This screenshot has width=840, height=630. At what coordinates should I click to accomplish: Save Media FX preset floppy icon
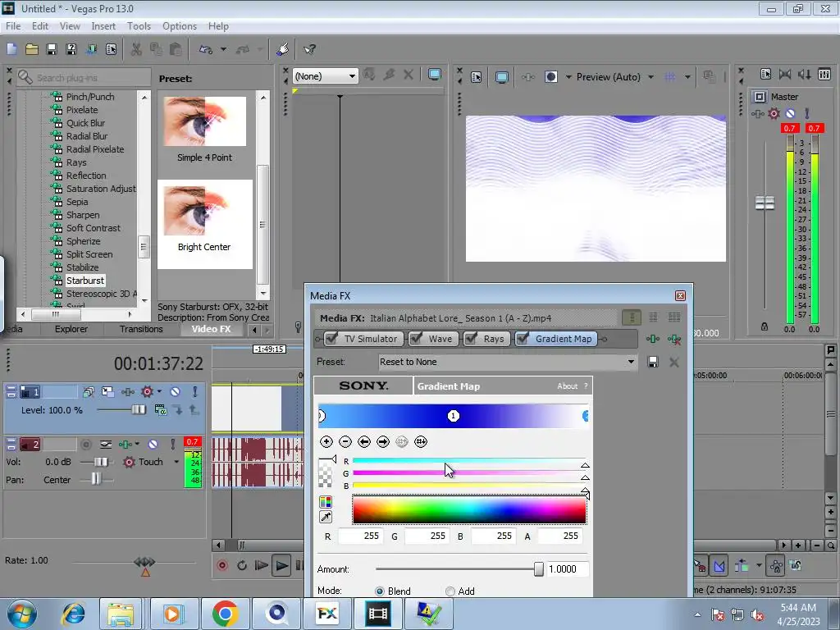[652, 362]
